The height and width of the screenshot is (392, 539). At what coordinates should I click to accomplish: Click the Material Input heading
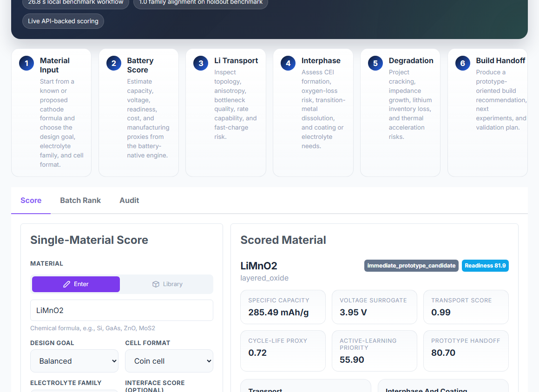[55, 65]
